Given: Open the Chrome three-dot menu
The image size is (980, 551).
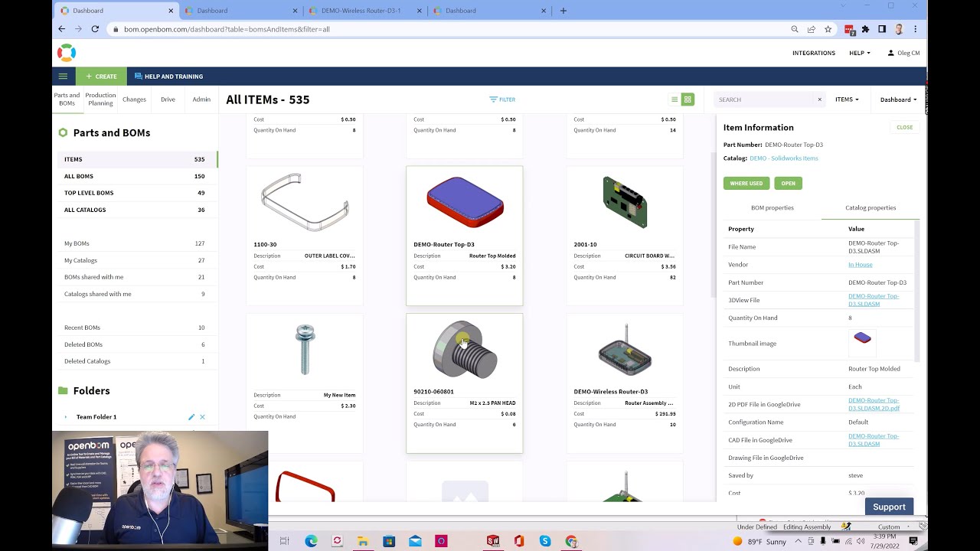Looking at the screenshot, I should pyautogui.click(x=915, y=29).
